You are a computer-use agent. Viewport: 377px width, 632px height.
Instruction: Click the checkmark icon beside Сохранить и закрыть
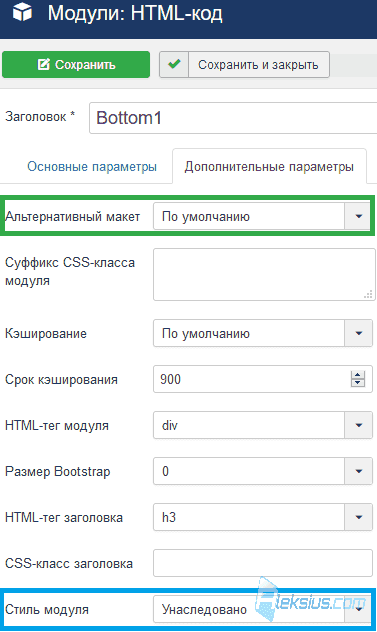[x=174, y=64]
